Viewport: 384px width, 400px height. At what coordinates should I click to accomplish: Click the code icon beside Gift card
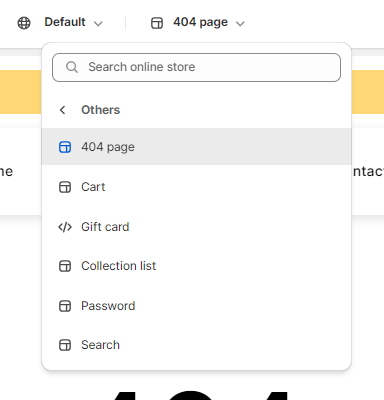65,227
